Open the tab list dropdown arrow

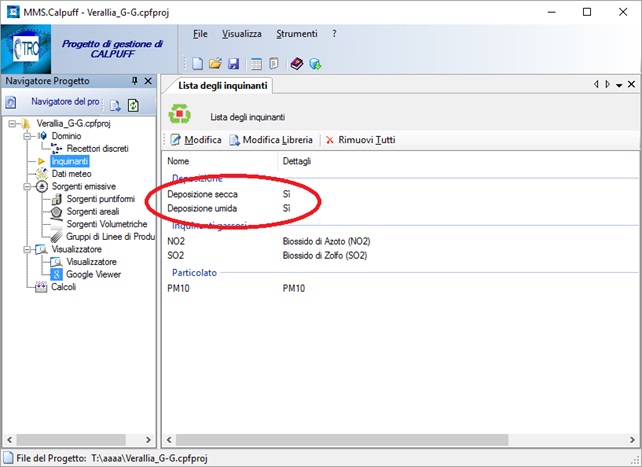619,85
